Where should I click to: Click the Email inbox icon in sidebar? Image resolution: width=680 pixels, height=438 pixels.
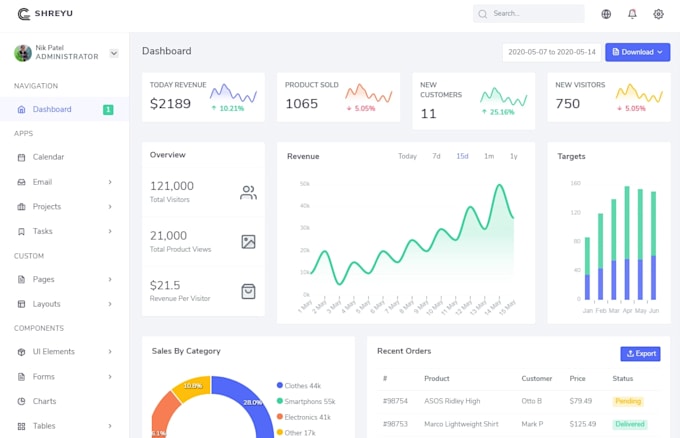(21, 182)
